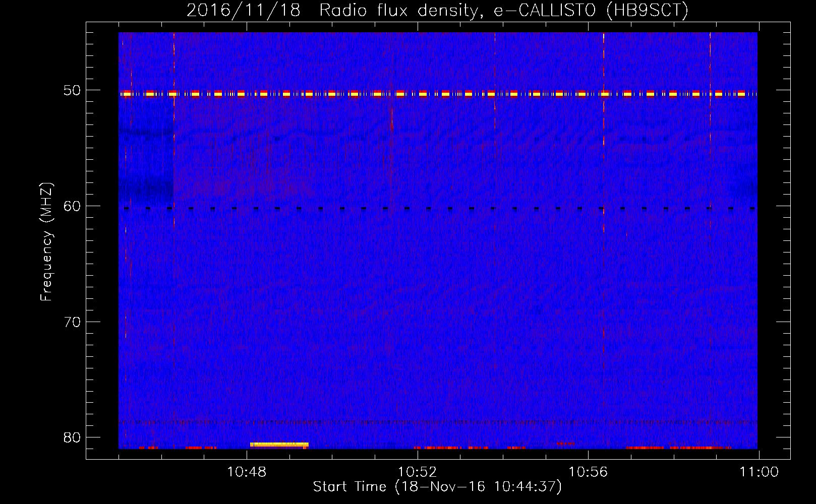Click the "Frequency (MHZ)" vertical axis label
The height and width of the screenshot is (504, 816).
tap(46, 242)
